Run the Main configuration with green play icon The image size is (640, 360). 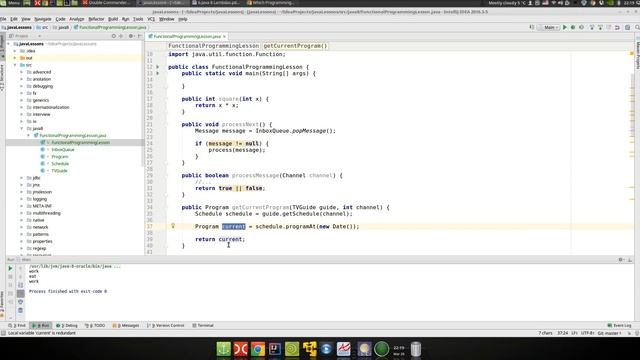(x=565, y=27)
